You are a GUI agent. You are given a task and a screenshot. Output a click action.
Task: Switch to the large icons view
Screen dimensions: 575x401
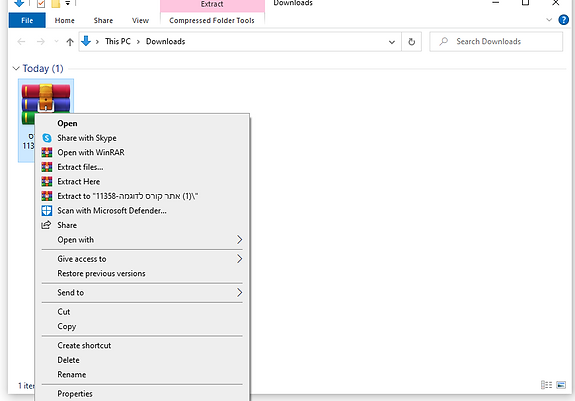561,385
